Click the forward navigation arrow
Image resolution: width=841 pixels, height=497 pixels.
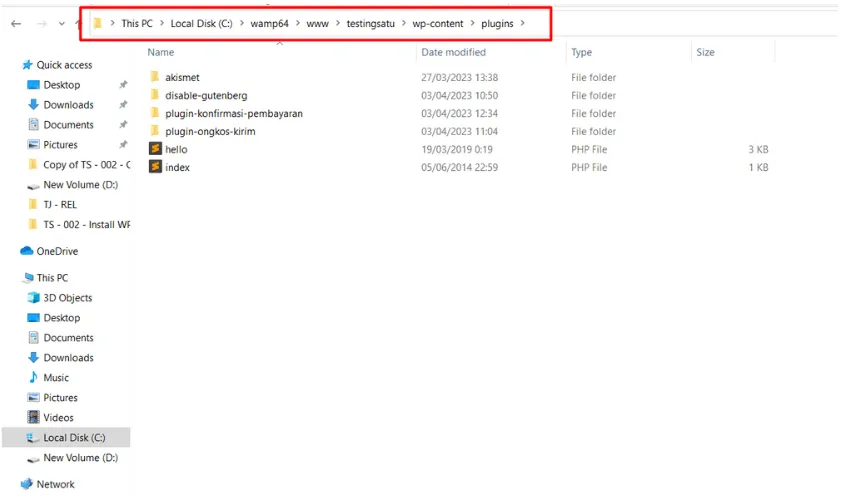41,24
